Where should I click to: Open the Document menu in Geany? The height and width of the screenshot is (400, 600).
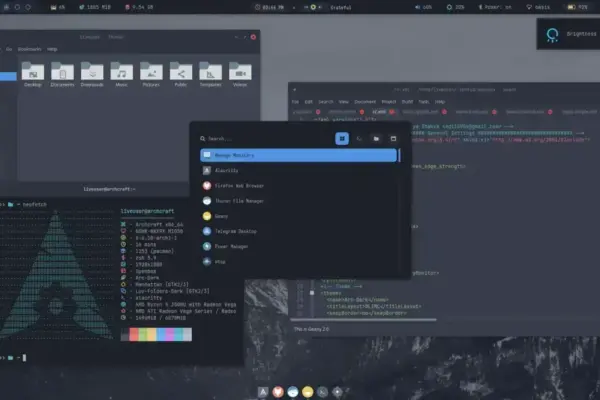(365, 102)
